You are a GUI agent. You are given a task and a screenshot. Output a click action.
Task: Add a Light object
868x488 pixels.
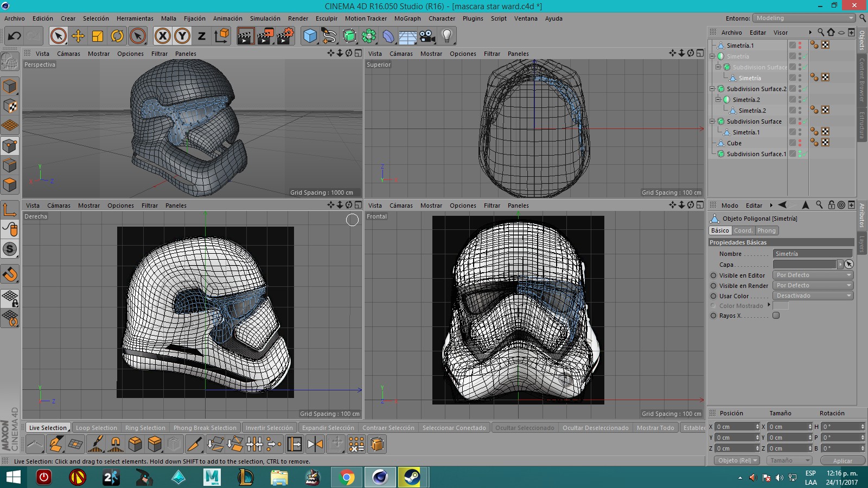click(447, 36)
